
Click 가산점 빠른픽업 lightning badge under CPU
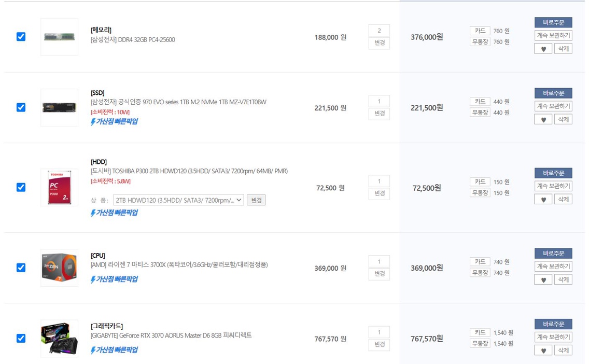click(114, 279)
